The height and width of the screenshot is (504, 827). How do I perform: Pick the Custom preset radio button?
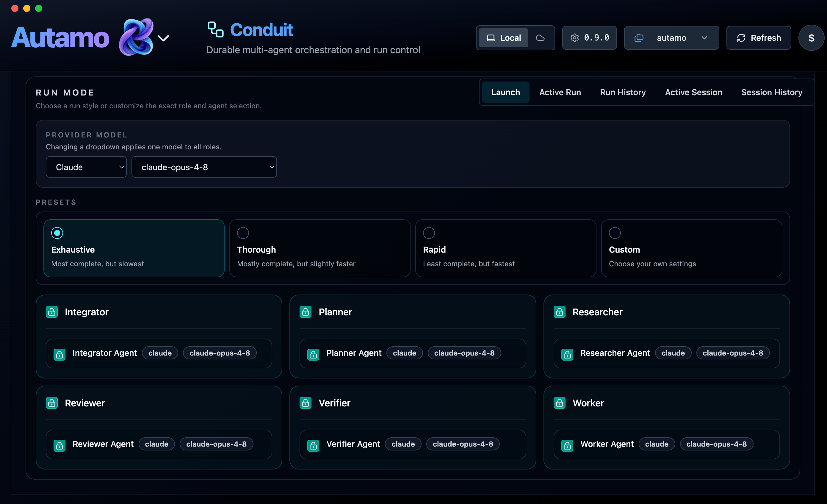615,233
